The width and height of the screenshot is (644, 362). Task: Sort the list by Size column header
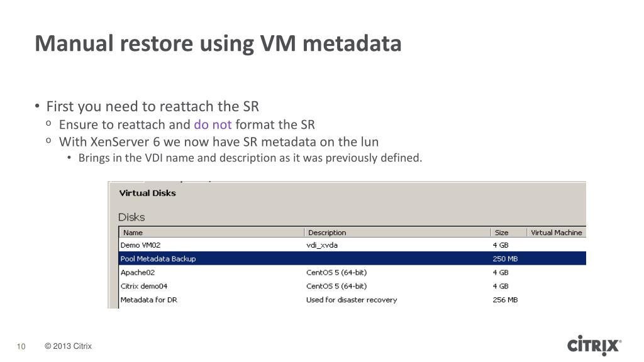(501, 233)
